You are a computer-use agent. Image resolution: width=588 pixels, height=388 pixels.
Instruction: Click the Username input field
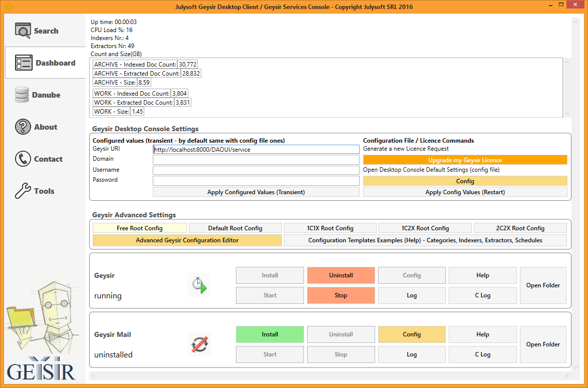tap(256, 170)
